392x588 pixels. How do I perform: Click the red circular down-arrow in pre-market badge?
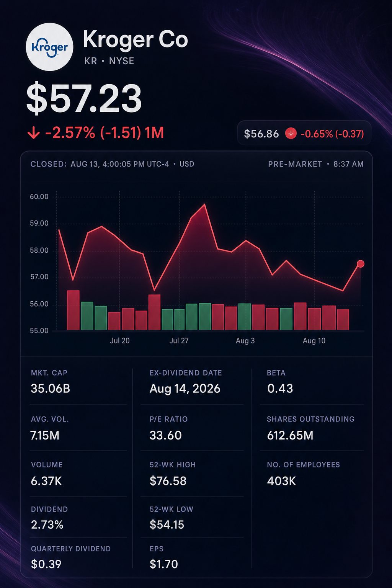click(291, 134)
